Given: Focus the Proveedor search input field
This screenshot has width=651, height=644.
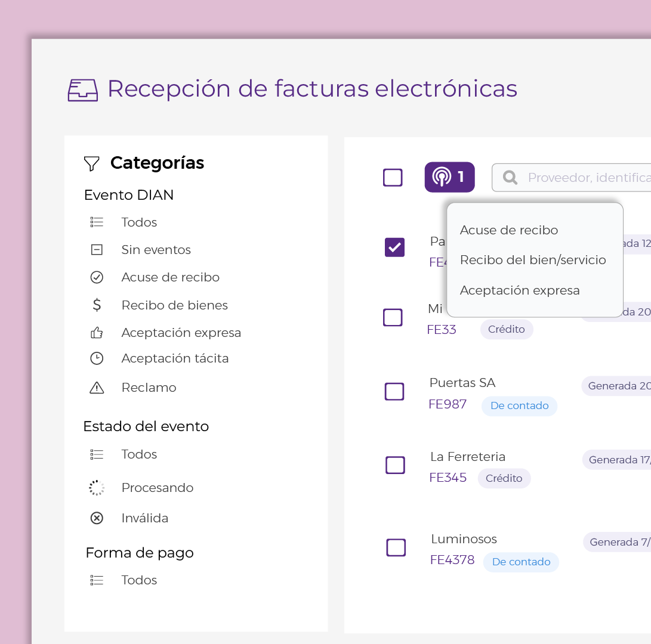Looking at the screenshot, I should tap(572, 178).
